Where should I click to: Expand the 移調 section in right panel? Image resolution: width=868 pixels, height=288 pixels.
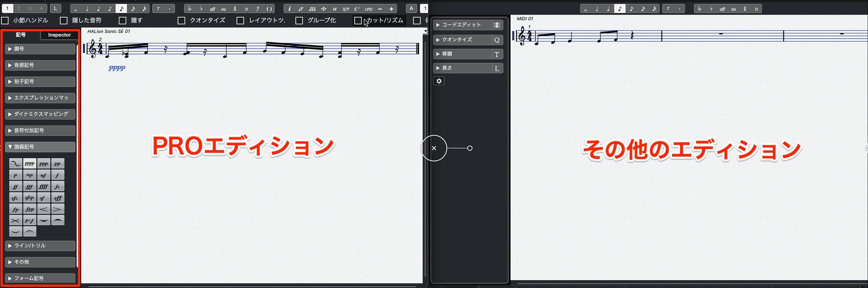pos(463,54)
